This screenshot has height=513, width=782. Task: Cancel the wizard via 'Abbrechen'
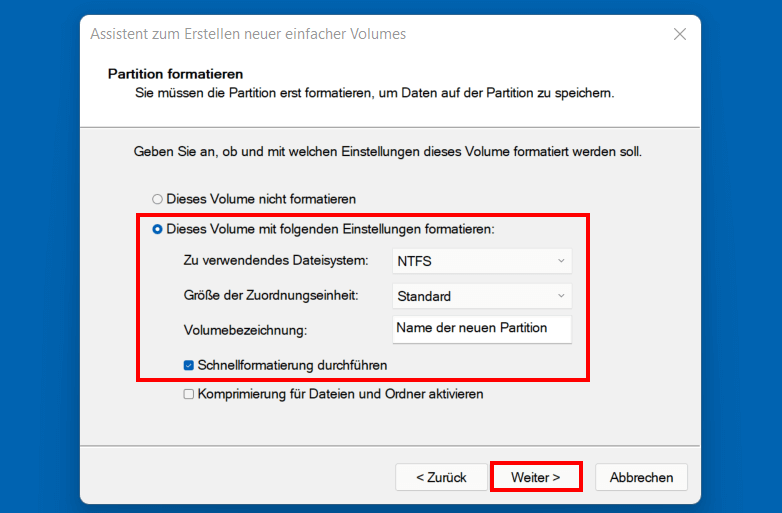pos(641,477)
